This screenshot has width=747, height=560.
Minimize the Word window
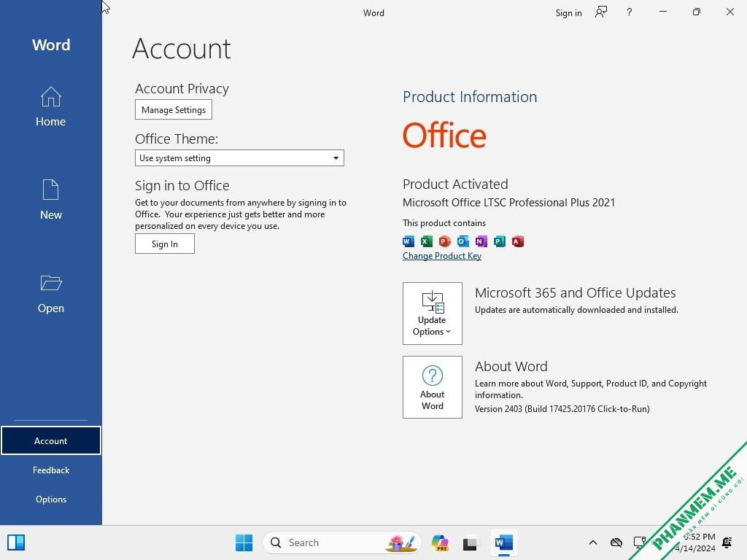point(662,12)
